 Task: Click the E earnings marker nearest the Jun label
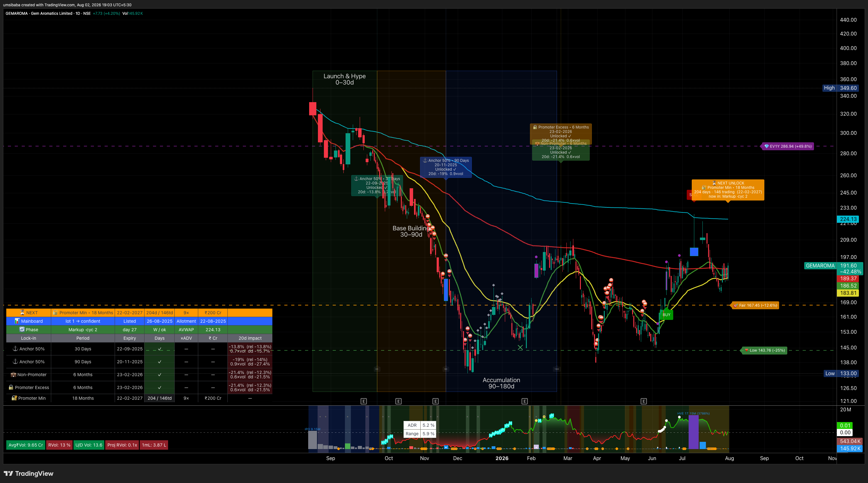644,401
